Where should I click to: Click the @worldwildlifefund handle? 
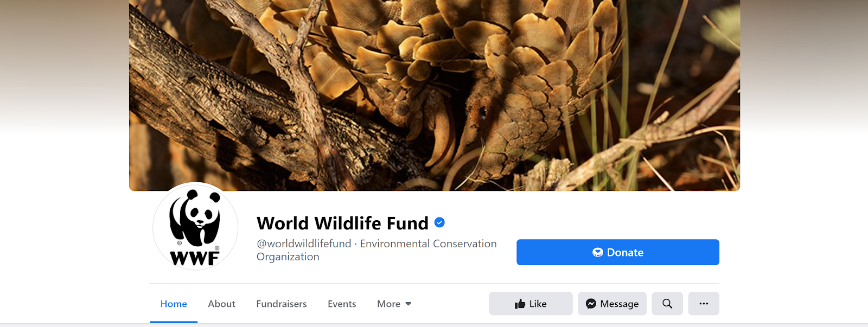pyautogui.click(x=304, y=243)
